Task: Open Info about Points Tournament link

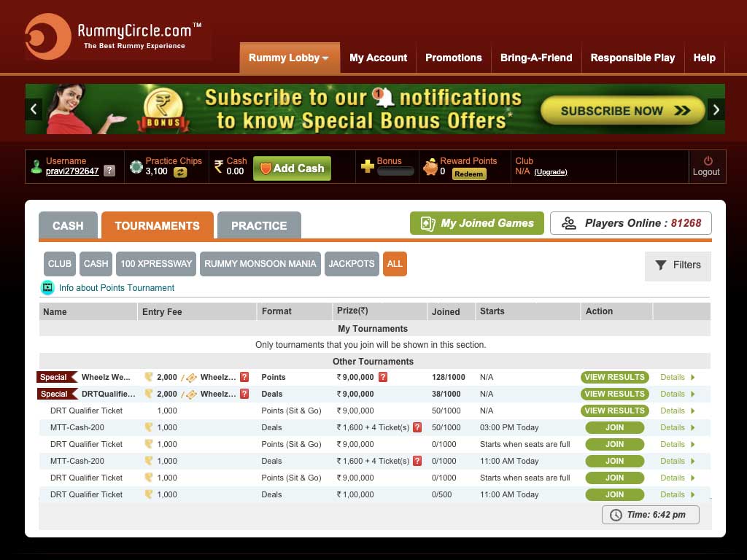Action: pos(117,287)
